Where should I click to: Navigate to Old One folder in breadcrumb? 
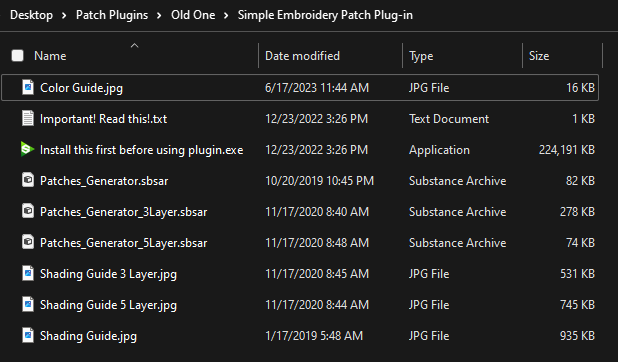[x=193, y=15]
